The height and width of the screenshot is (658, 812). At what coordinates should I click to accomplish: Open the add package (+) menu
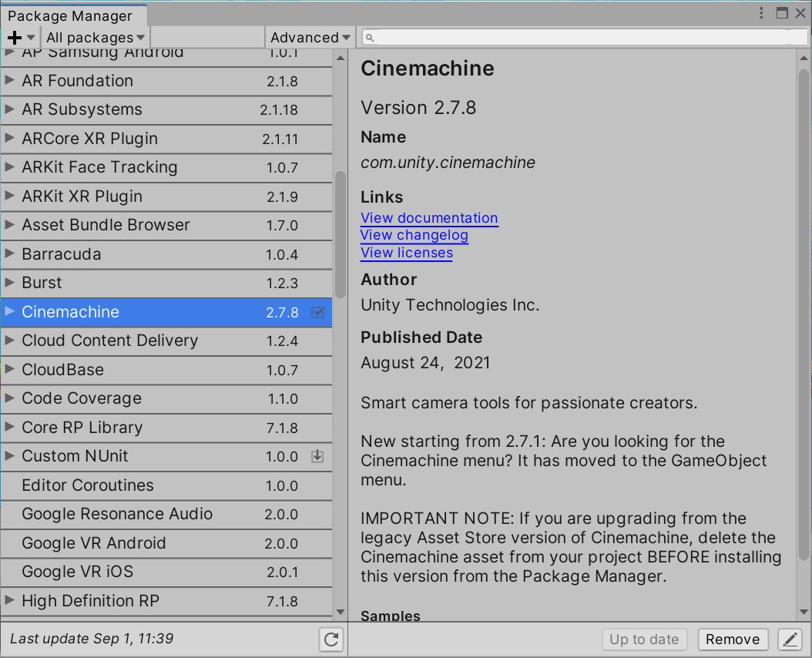click(x=19, y=36)
